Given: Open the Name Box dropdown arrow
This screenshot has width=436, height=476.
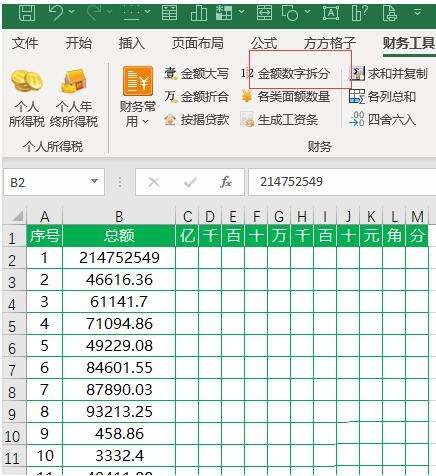Looking at the screenshot, I should pos(94,182).
